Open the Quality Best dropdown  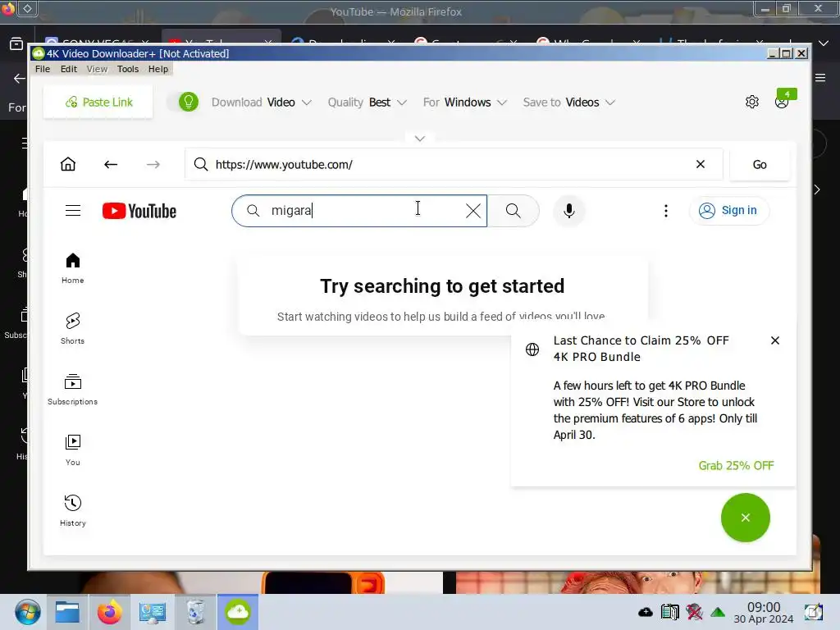pyautogui.click(x=367, y=103)
